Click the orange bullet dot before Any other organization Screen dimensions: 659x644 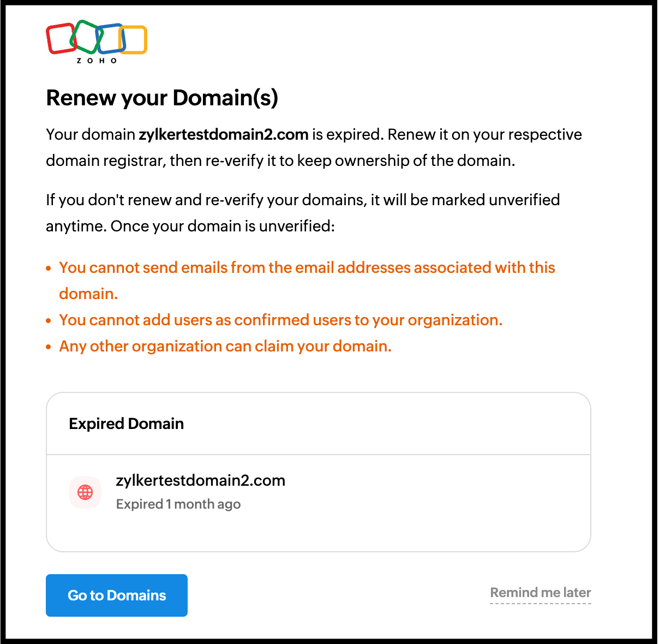[x=49, y=347]
